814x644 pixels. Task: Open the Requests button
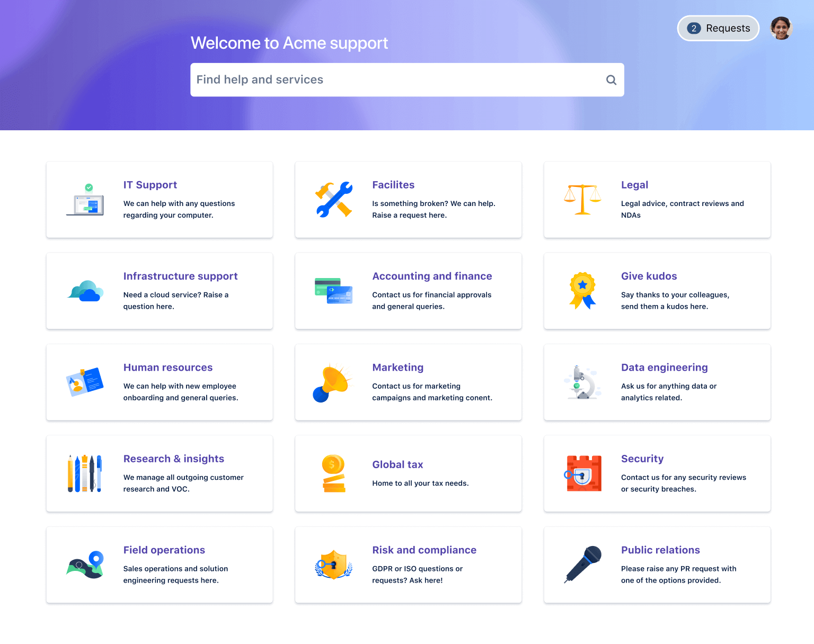[x=718, y=29]
